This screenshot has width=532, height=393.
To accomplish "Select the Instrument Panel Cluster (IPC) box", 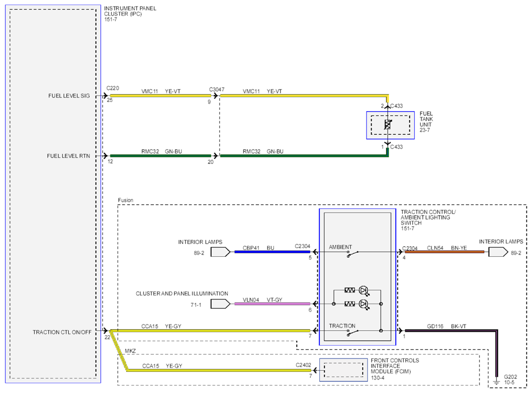I will tap(53, 194).
